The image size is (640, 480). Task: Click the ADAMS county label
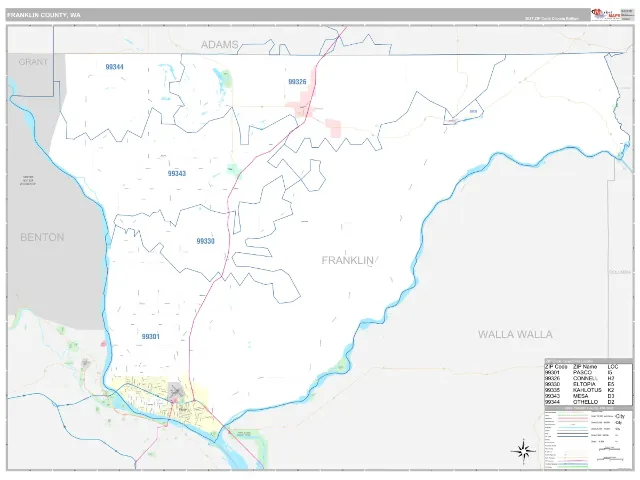coord(220,44)
